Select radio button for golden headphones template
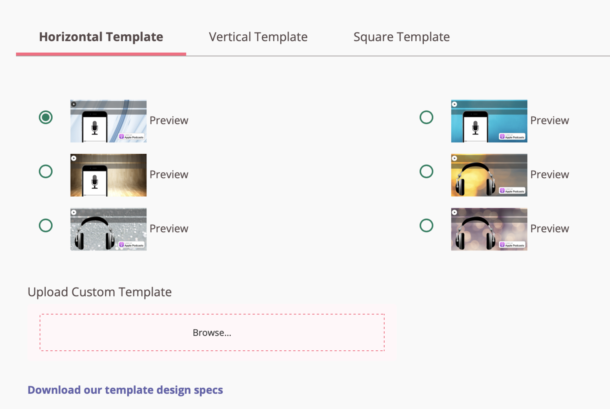 426,172
